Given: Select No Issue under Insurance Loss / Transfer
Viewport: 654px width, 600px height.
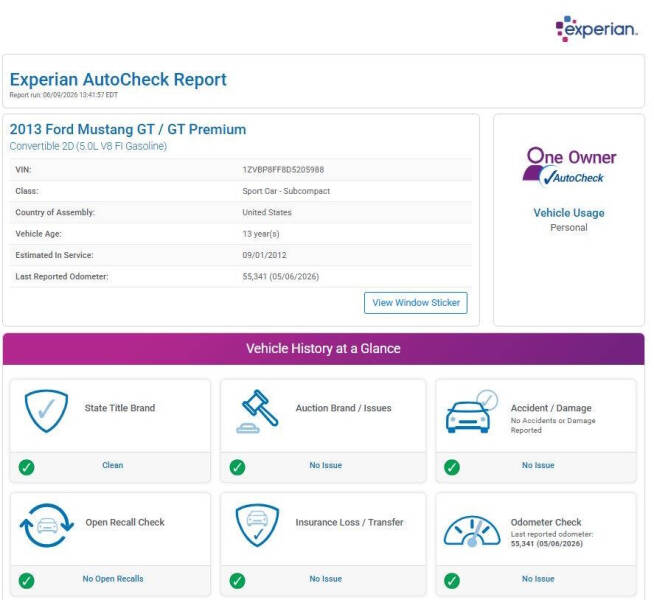Looking at the screenshot, I should (x=326, y=579).
